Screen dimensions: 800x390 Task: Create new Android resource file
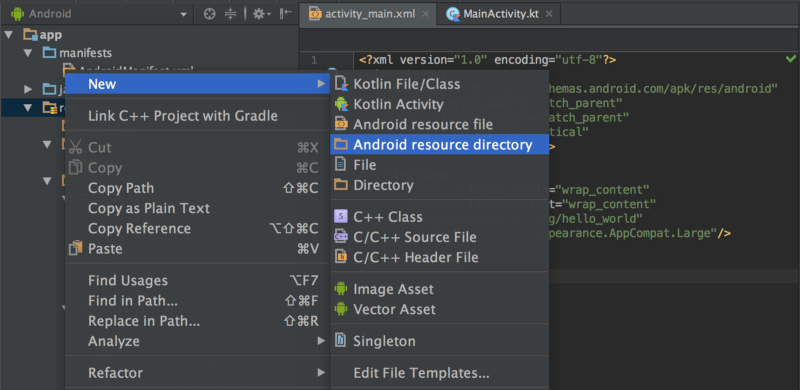(x=440, y=125)
